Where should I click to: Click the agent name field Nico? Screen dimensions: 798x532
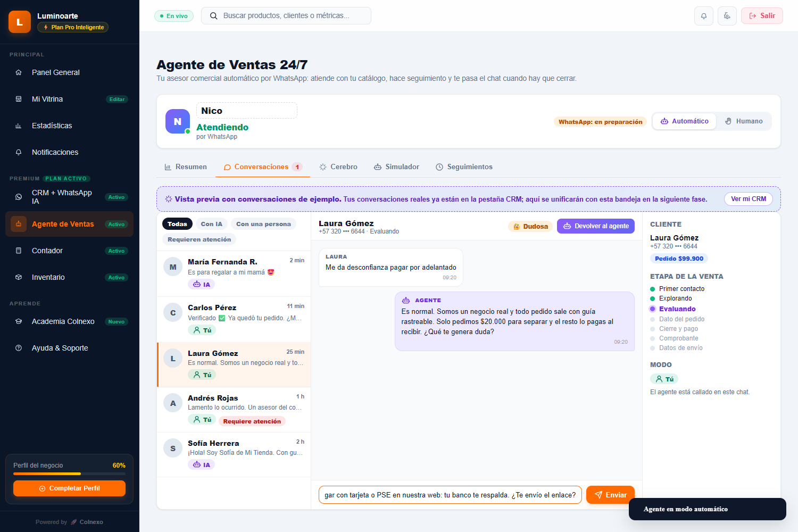(247, 111)
